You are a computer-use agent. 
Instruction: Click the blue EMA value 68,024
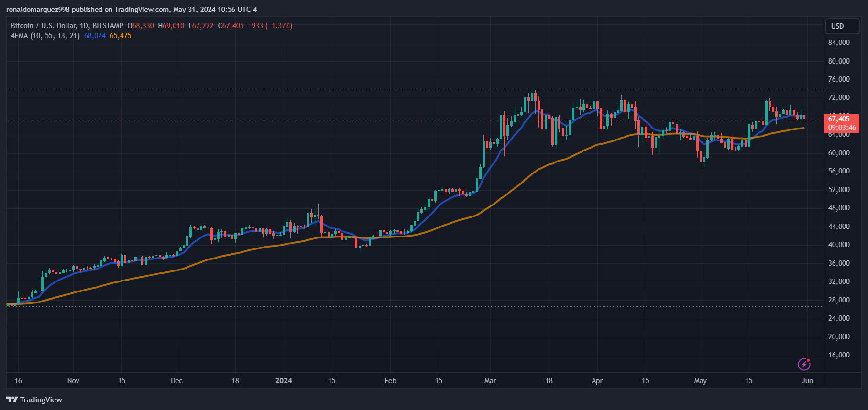95,36
